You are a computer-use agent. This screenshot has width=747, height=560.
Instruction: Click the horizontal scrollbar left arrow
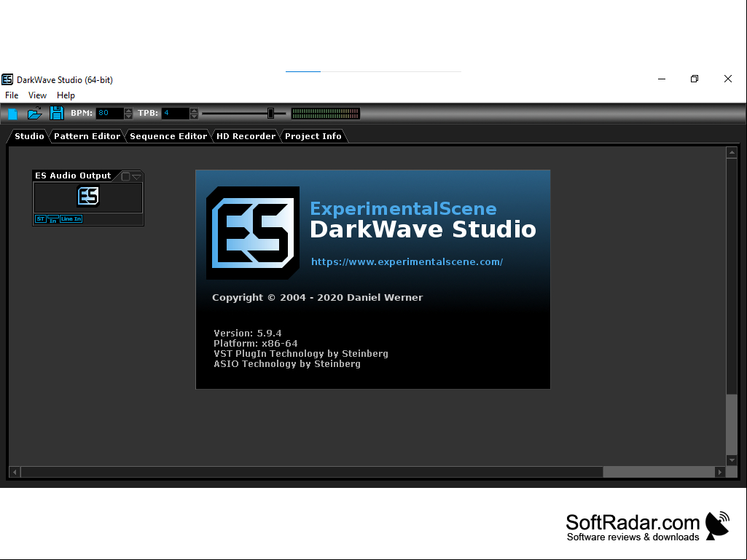15,472
